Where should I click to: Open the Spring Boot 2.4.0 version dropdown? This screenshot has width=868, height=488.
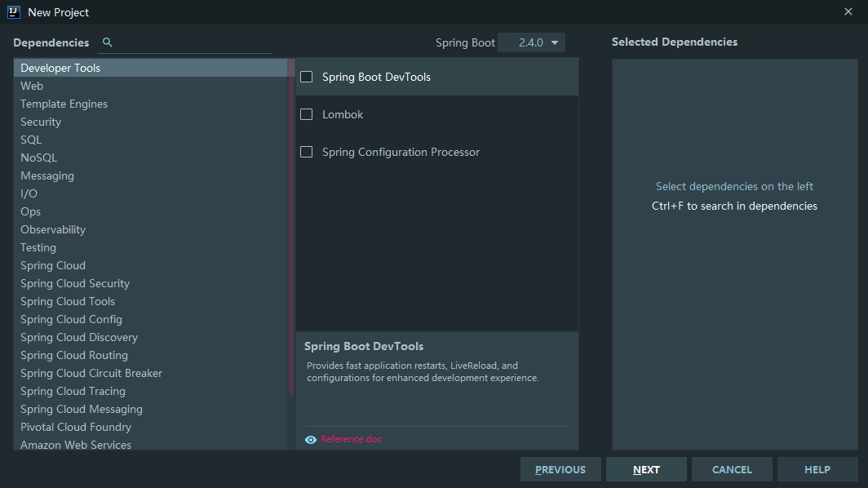click(x=531, y=42)
